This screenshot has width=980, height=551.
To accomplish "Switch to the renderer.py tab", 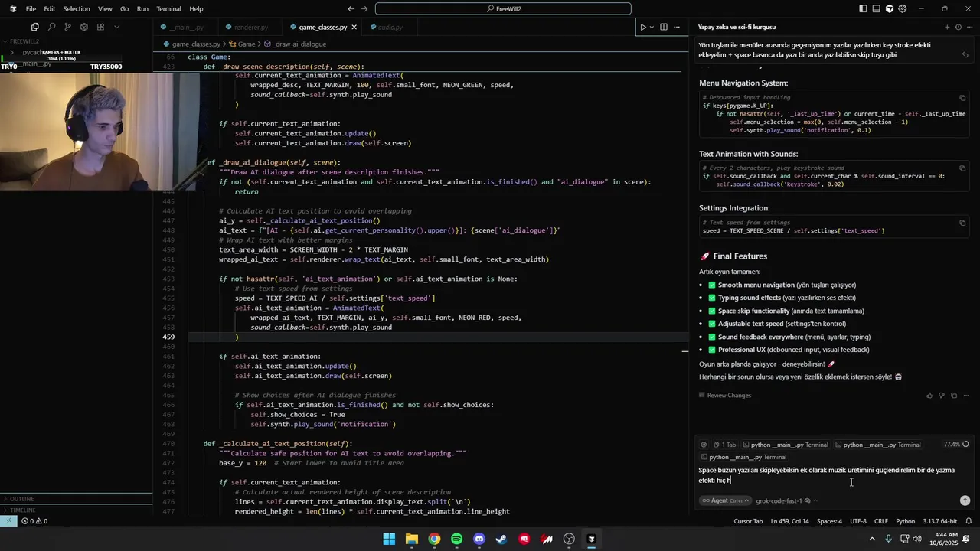I will [251, 27].
